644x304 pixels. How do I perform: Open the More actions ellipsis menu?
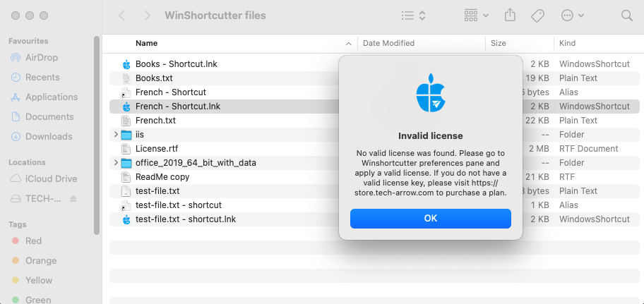(572, 16)
